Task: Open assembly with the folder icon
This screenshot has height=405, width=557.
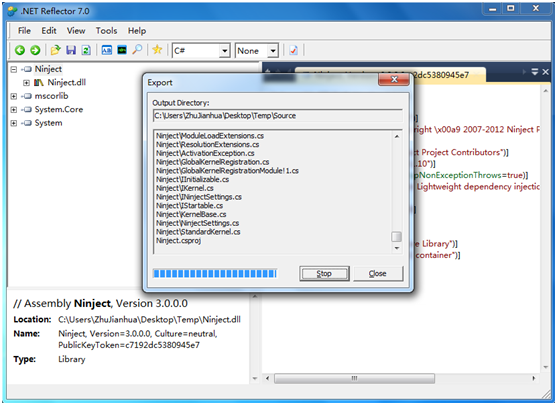Action: 55,50
